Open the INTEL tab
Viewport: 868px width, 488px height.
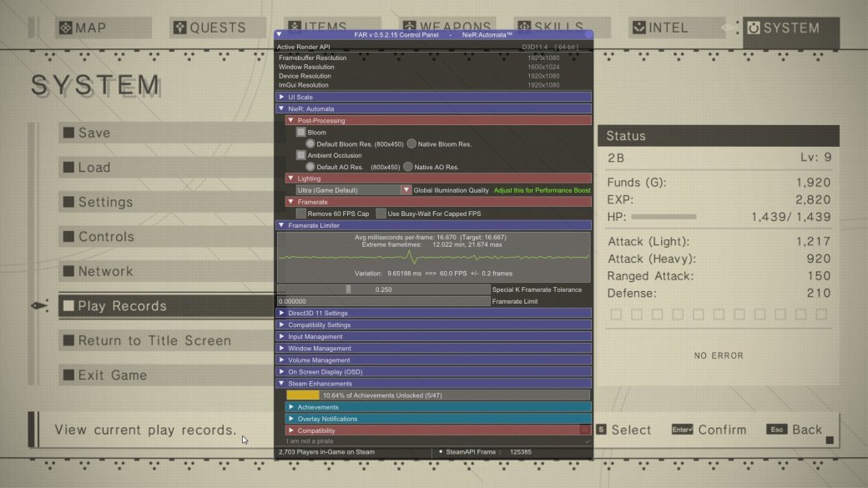[x=677, y=28]
